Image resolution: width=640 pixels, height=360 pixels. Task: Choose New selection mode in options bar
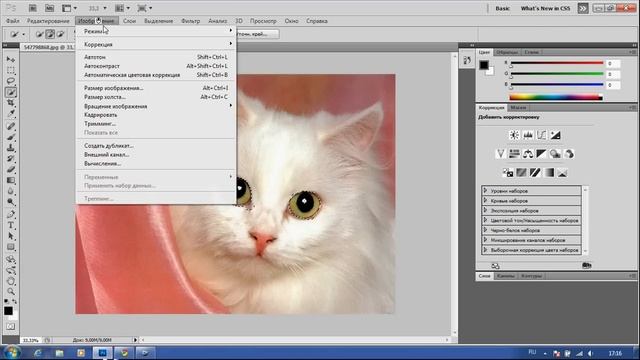click(x=39, y=34)
